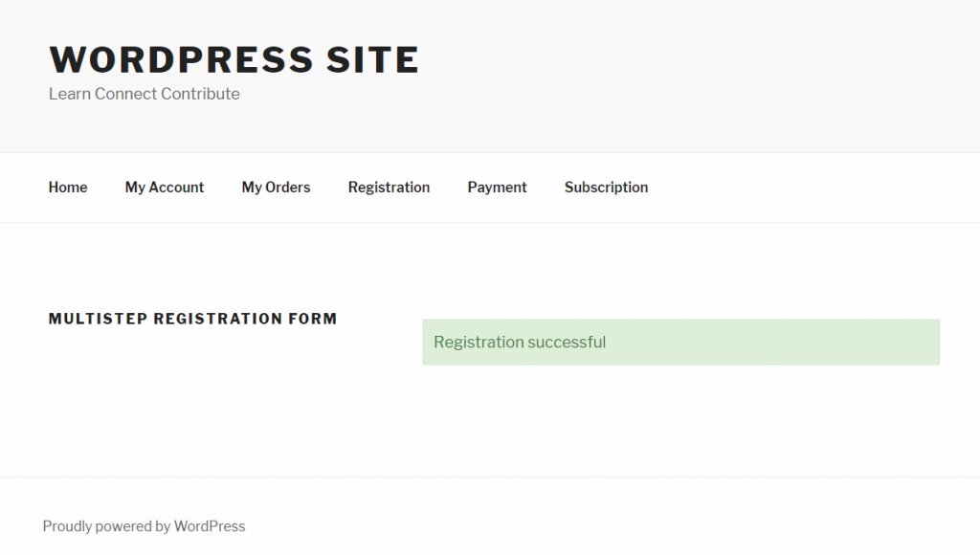Click the Registration successful message banner
Image resolution: width=980 pixels, height=555 pixels.
tap(679, 342)
